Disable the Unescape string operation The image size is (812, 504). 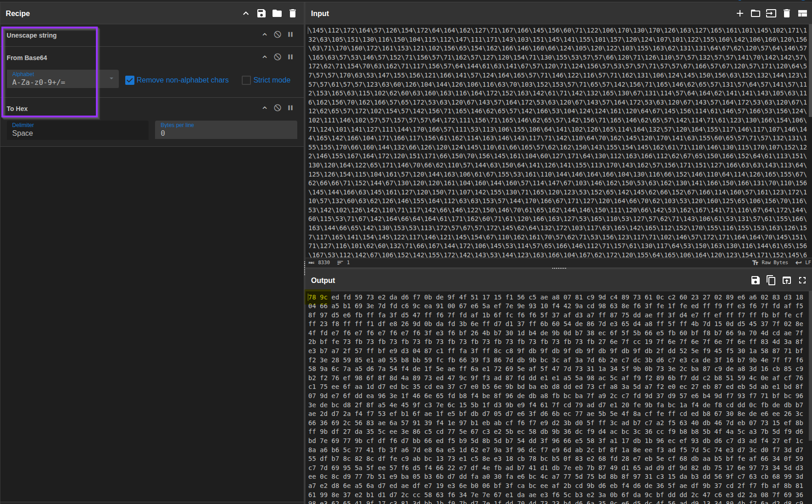[x=277, y=34]
